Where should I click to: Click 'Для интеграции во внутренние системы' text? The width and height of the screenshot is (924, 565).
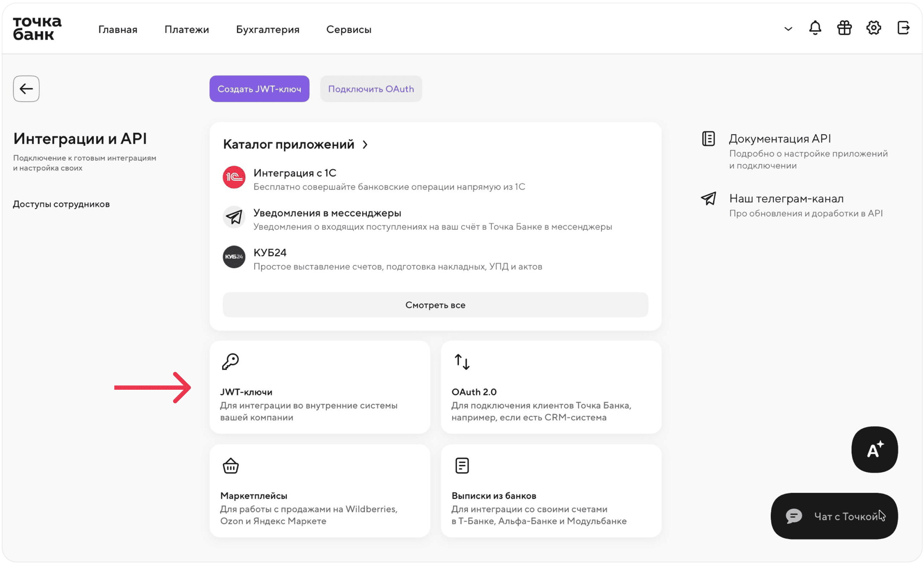(x=309, y=406)
